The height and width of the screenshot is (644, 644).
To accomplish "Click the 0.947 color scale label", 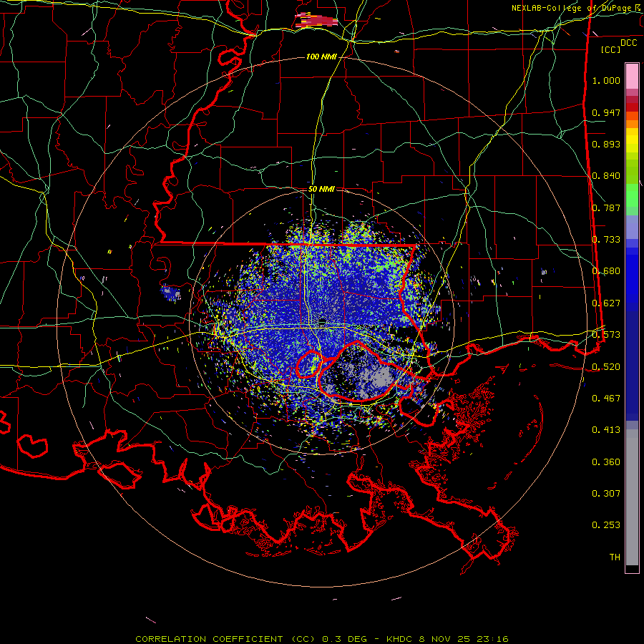I will point(606,112).
